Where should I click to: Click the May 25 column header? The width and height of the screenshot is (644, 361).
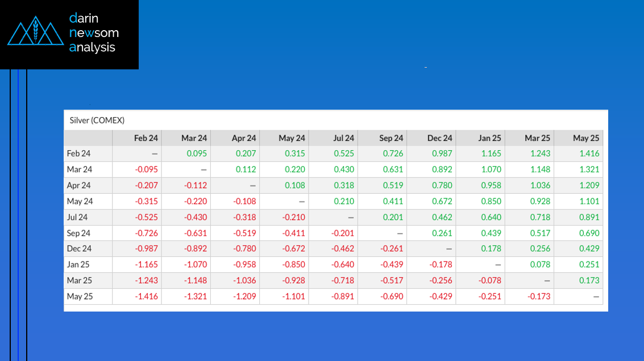click(x=586, y=138)
